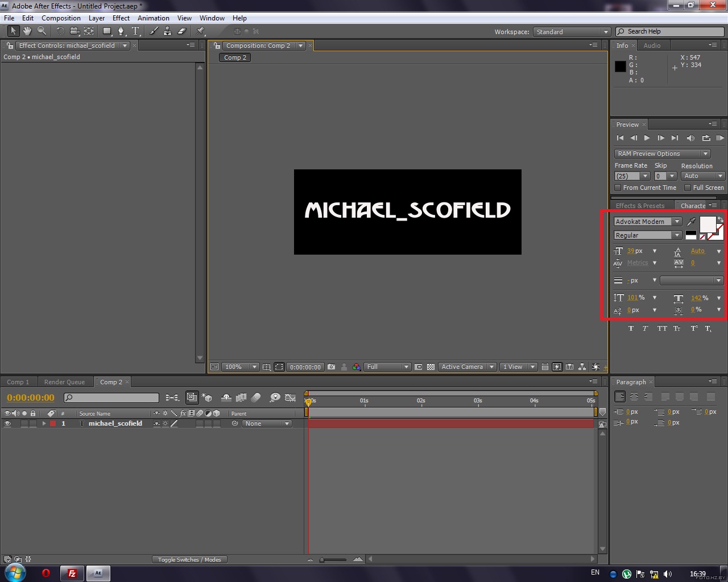Open the composition flowchart
Image resolution: width=728 pixels, height=582 pixels.
(583, 367)
